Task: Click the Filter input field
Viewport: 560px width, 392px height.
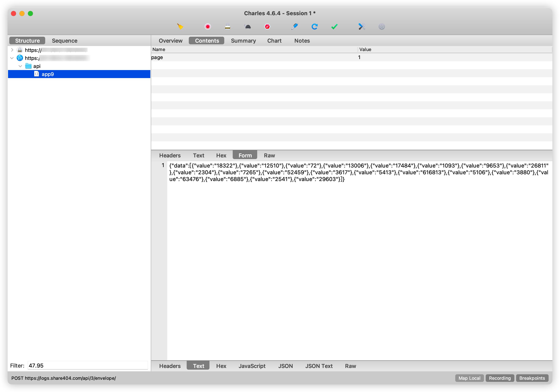Action: (87, 365)
